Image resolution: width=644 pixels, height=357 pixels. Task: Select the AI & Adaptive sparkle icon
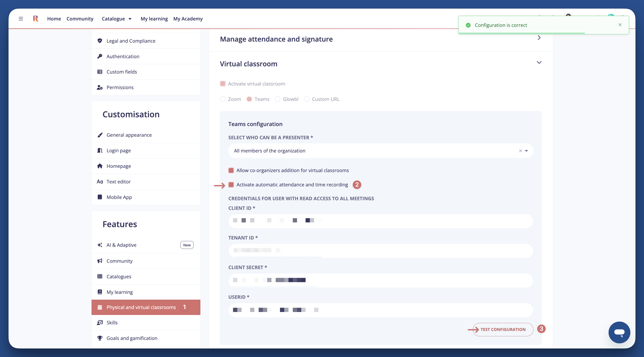tap(100, 245)
